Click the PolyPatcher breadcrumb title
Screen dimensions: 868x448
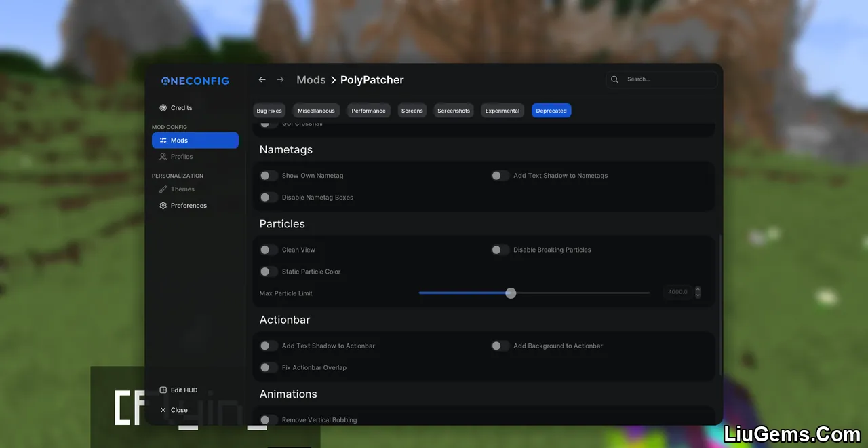tap(372, 80)
